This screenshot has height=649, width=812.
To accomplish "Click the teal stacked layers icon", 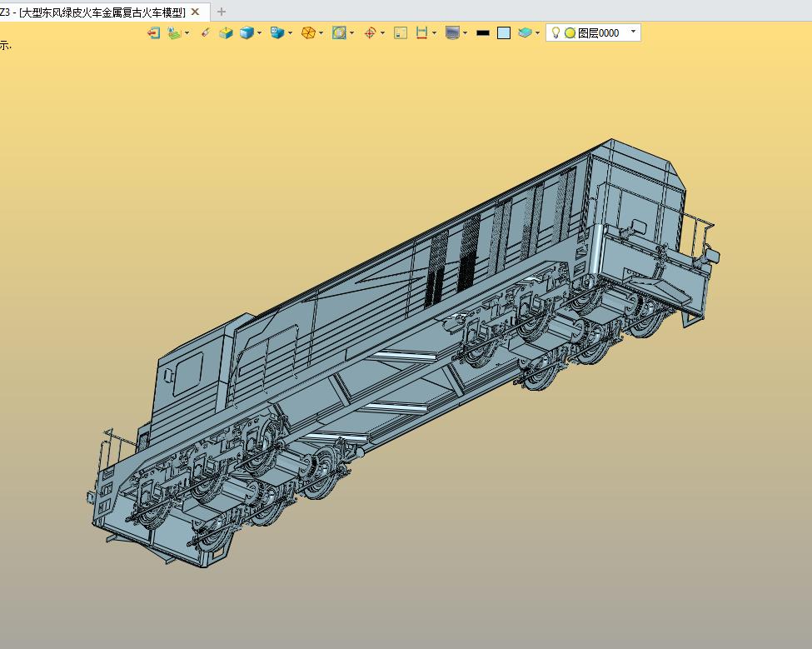I will tap(525, 33).
